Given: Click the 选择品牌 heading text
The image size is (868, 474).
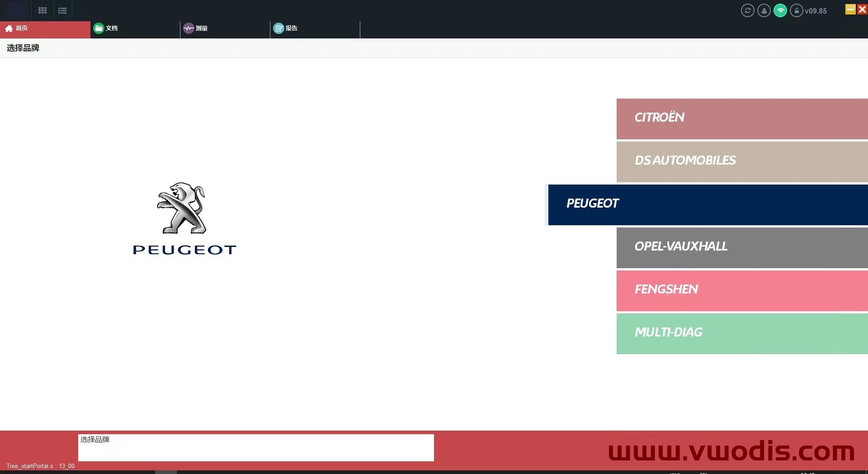Looking at the screenshot, I should tap(23, 48).
